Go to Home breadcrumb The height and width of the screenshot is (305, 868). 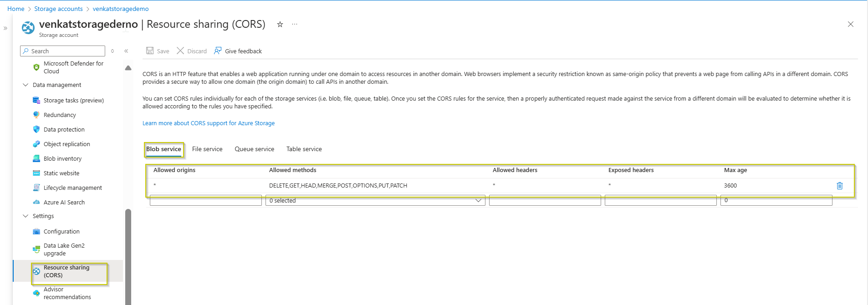pyautogui.click(x=16, y=9)
